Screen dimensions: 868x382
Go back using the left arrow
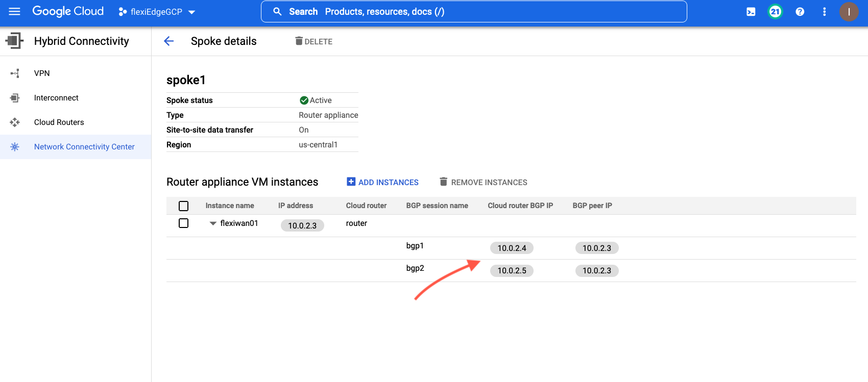point(169,41)
